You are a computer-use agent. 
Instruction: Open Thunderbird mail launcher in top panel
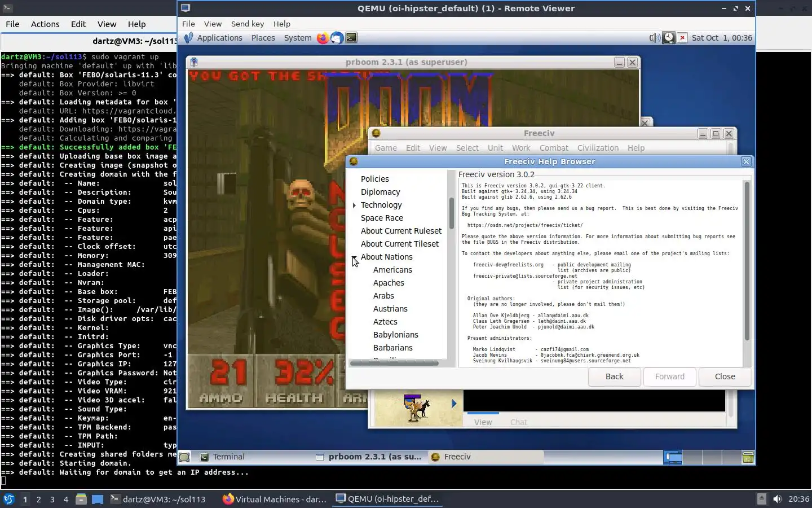coord(337,38)
